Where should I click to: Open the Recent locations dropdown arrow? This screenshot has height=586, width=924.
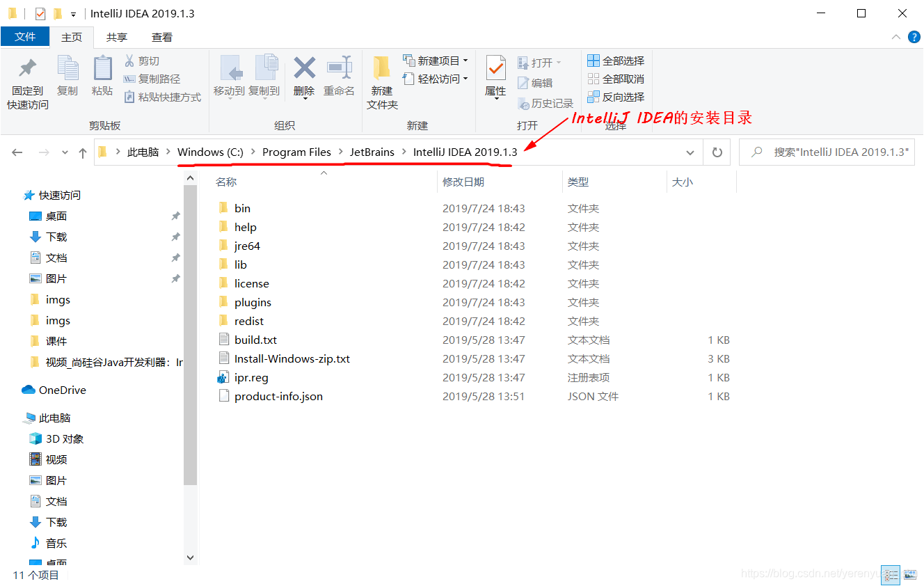click(x=65, y=152)
